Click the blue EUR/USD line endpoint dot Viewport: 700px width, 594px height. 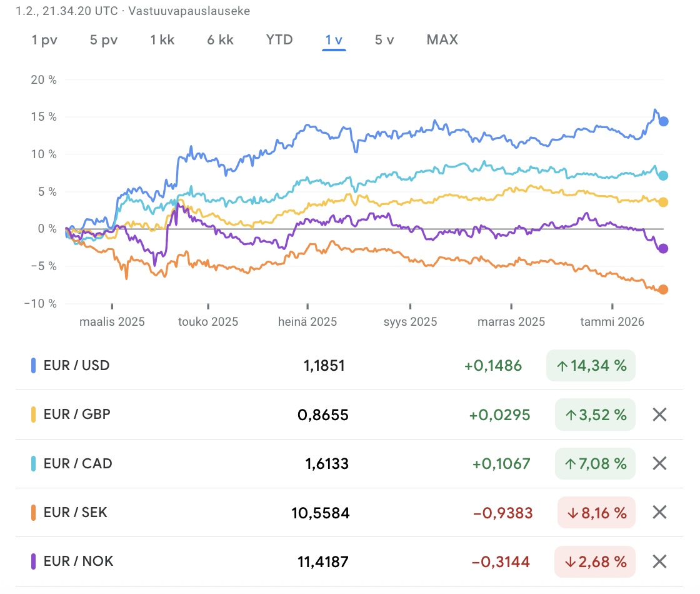pyautogui.click(x=664, y=121)
